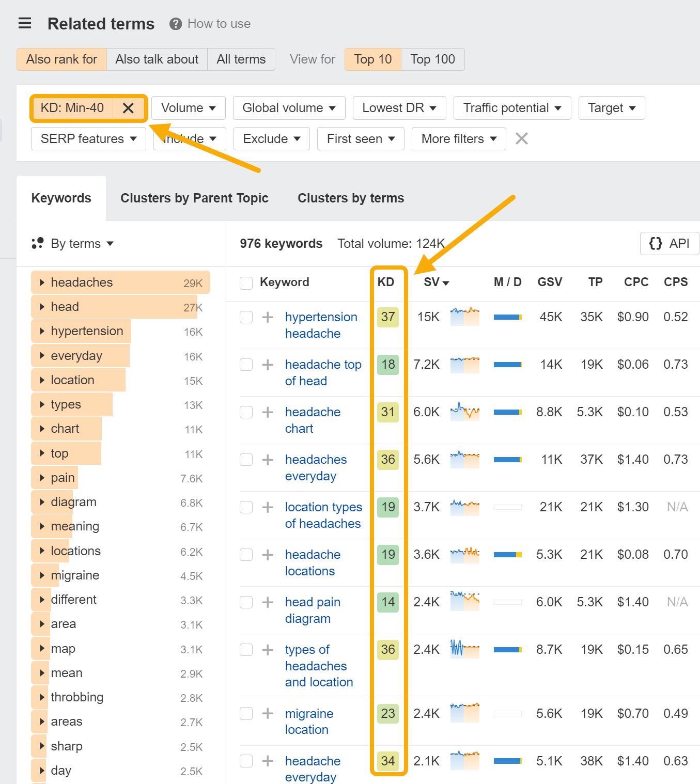Click the API button
The width and height of the screenshot is (700, 784).
668,243
